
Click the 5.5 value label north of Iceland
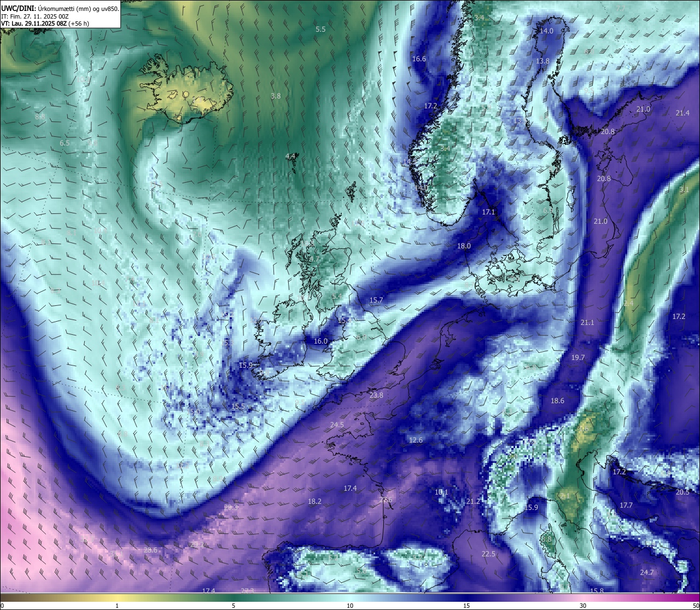(x=320, y=30)
